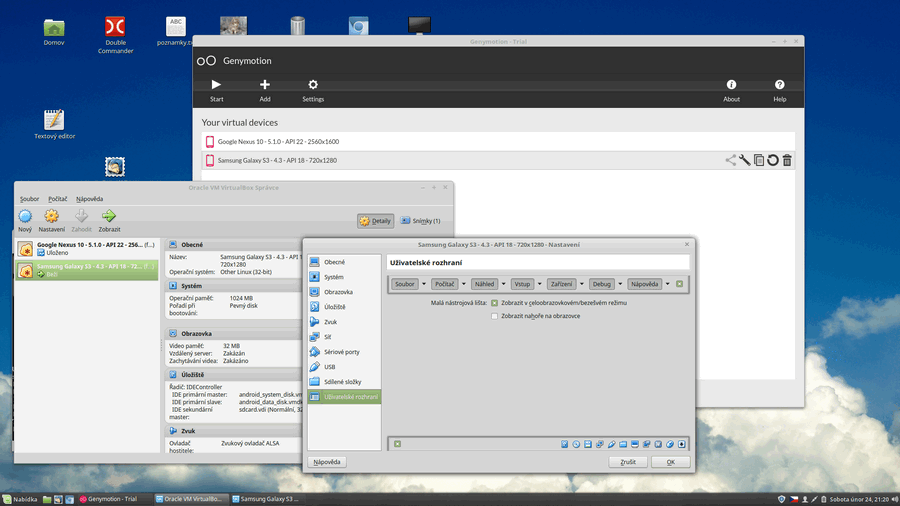Confirm settings with OK button
The image size is (900, 506).
point(670,462)
